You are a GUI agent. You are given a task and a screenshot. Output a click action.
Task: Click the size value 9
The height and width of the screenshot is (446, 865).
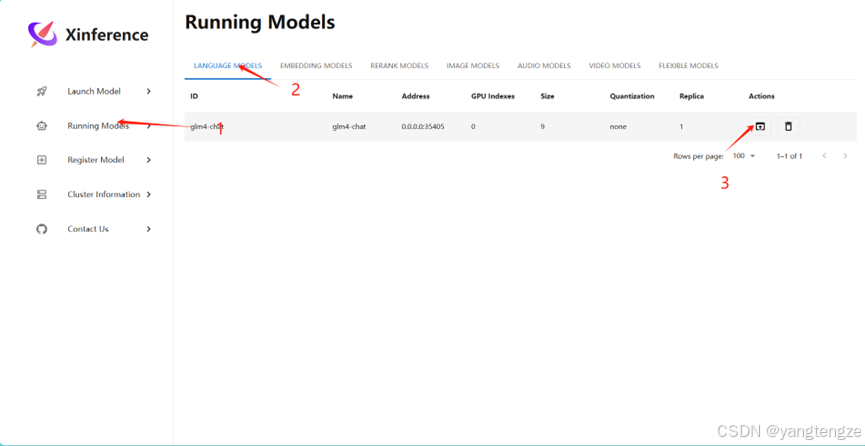tap(543, 126)
